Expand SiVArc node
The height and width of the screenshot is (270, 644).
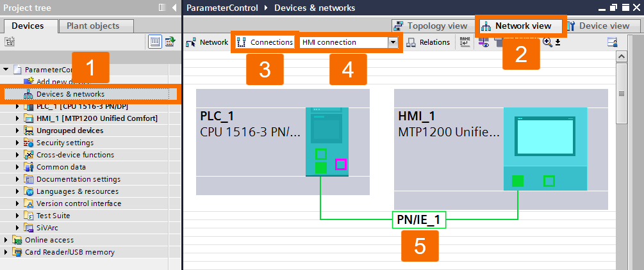tap(17, 228)
